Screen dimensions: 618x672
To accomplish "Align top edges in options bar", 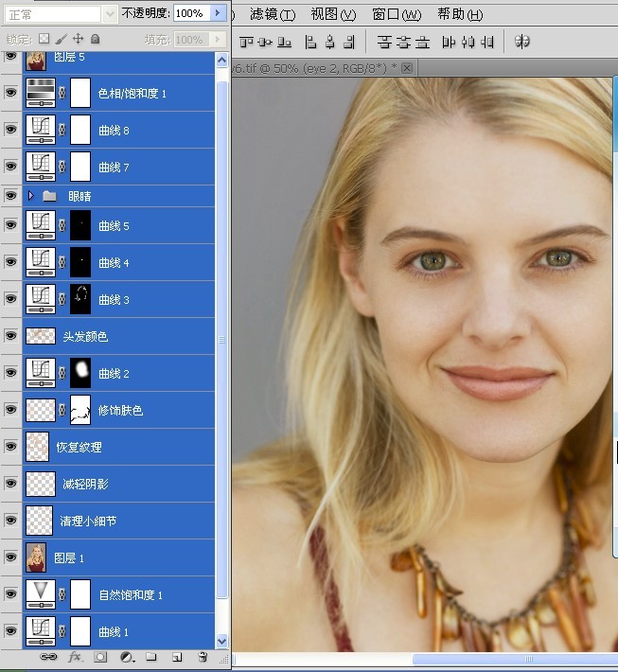I will tap(246, 42).
